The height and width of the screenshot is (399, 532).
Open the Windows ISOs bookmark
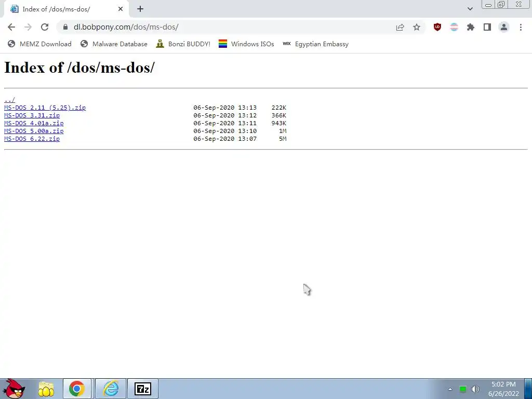(246, 44)
